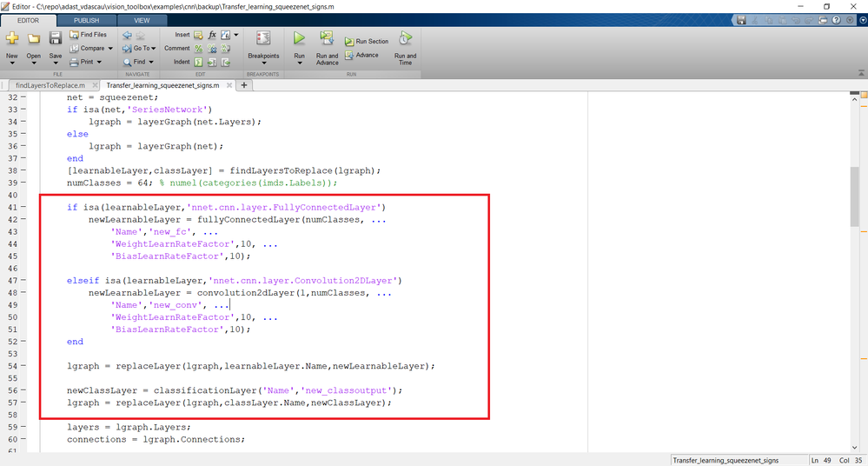
Task: Click the New file plus icon
Action: tap(12, 39)
